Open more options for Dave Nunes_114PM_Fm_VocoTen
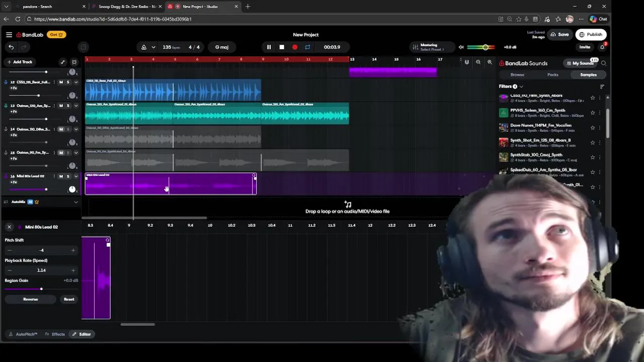This screenshot has height=362, width=644. click(x=600, y=128)
